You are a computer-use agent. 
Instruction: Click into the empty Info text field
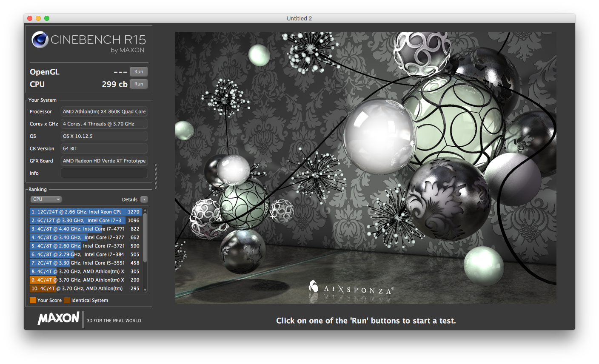click(x=104, y=173)
